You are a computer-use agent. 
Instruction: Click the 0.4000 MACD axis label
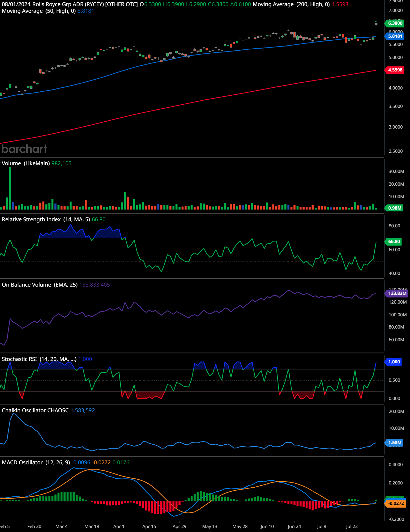(395, 465)
